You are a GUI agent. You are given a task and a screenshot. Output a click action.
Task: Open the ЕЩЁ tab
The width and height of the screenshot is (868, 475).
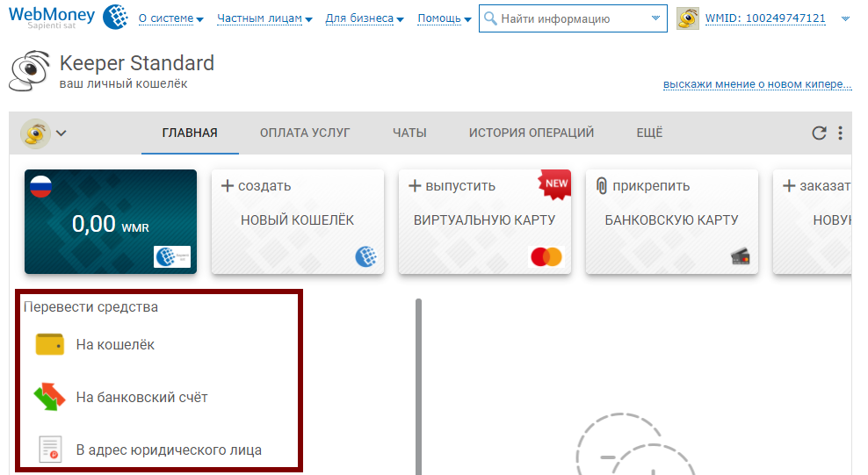pyautogui.click(x=649, y=133)
